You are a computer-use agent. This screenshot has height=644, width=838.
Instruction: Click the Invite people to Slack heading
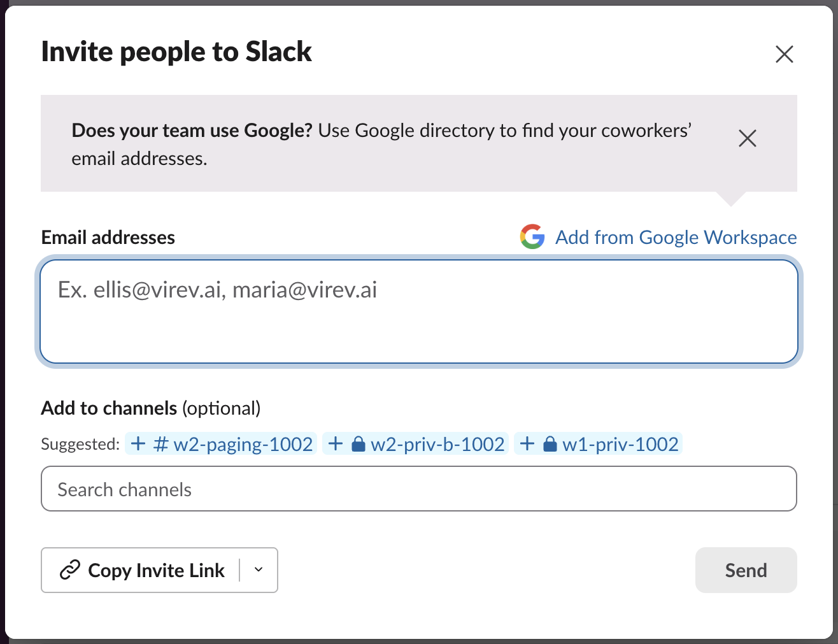pyautogui.click(x=176, y=52)
